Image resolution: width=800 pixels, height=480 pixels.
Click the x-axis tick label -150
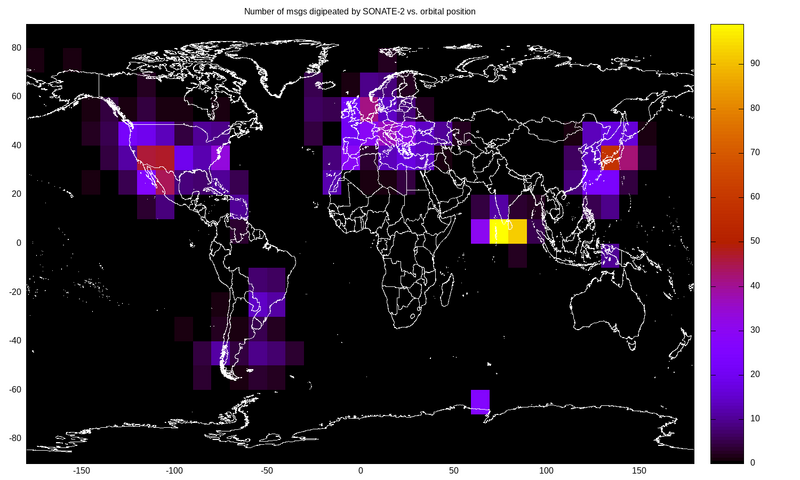pyautogui.click(x=81, y=470)
